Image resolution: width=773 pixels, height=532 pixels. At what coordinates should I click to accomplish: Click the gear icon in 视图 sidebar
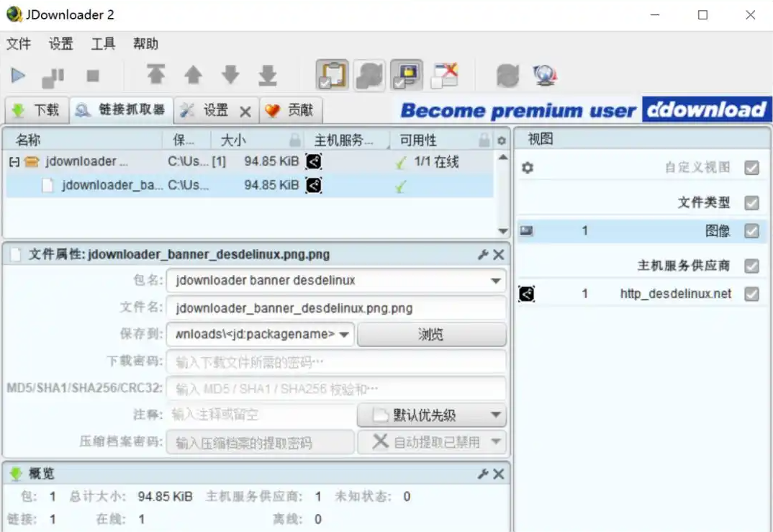(528, 168)
